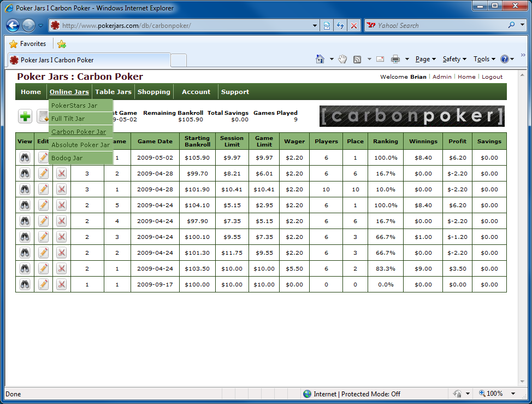Delete the game with $97.90 starting bankroll

point(61,221)
